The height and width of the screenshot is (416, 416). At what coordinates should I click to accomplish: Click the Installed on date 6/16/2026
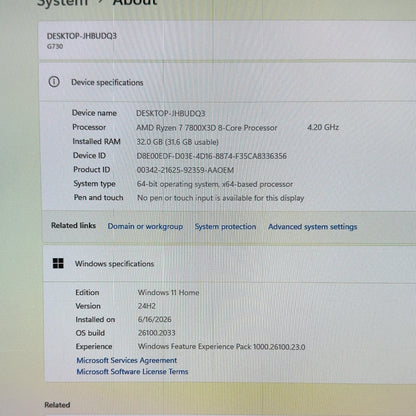pos(155,319)
